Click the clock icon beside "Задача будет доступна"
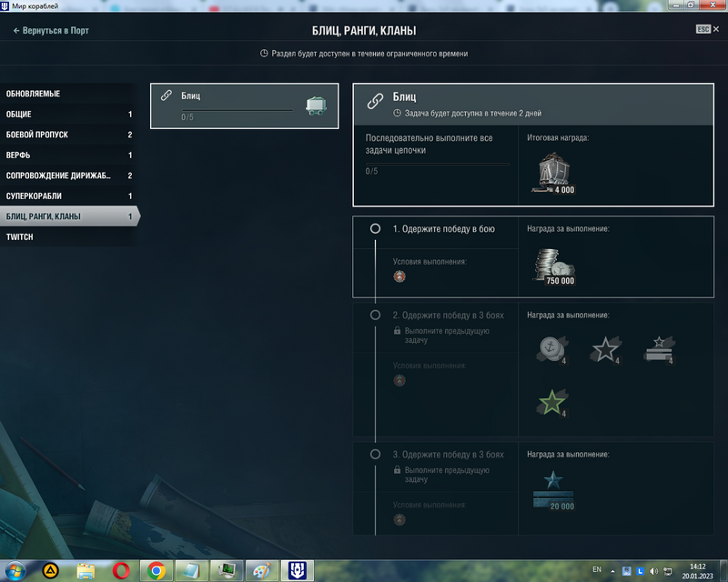This screenshot has height=582, width=728. (397, 113)
